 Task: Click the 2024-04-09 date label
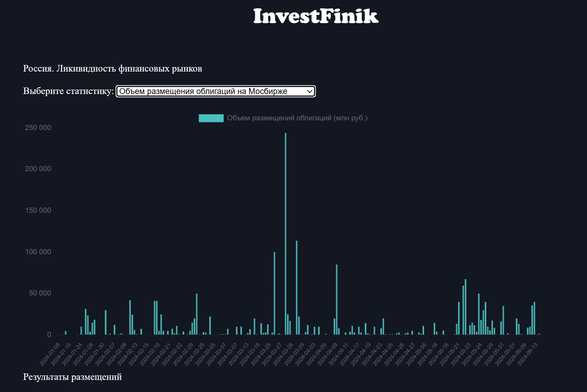pos(328,354)
